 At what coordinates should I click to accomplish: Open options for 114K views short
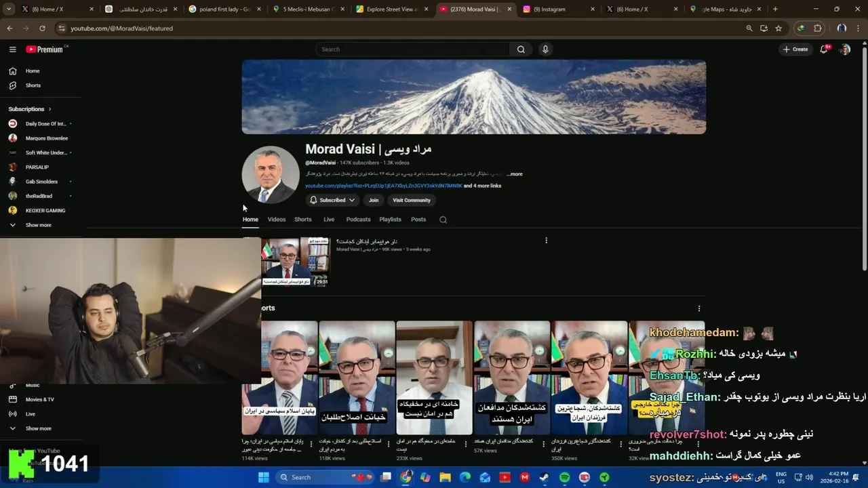(x=311, y=445)
